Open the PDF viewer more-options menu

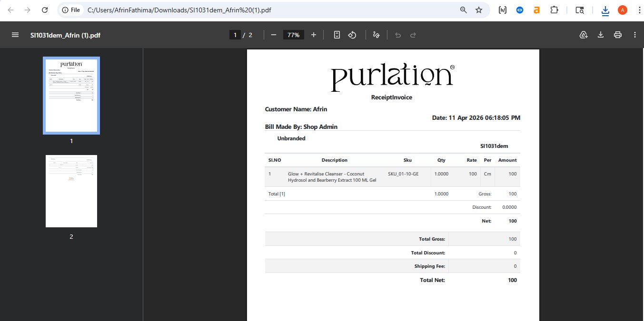tap(634, 34)
